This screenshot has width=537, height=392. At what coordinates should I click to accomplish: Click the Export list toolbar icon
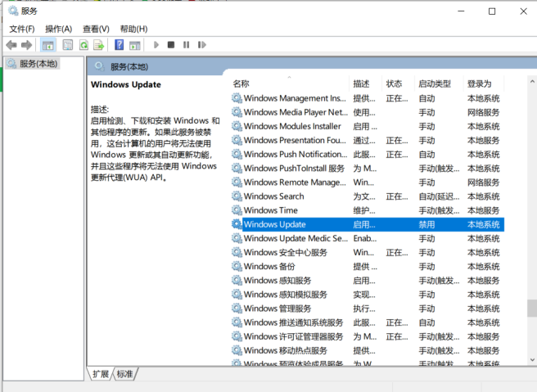point(98,45)
